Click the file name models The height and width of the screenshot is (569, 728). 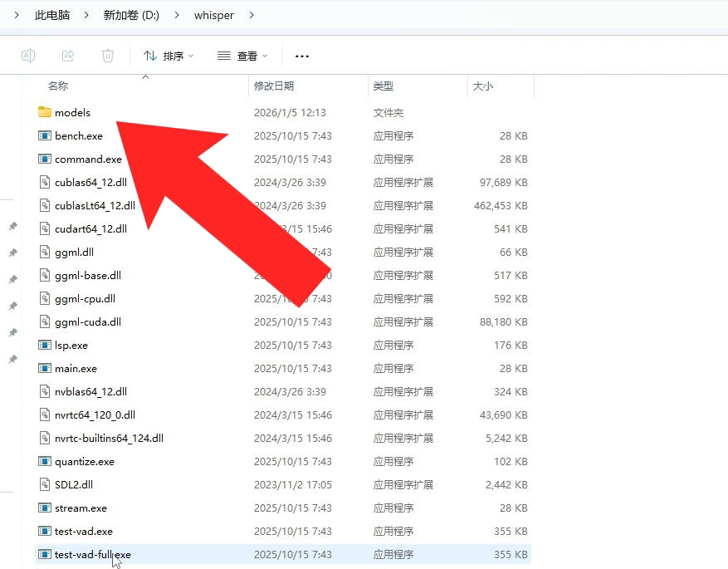72,112
